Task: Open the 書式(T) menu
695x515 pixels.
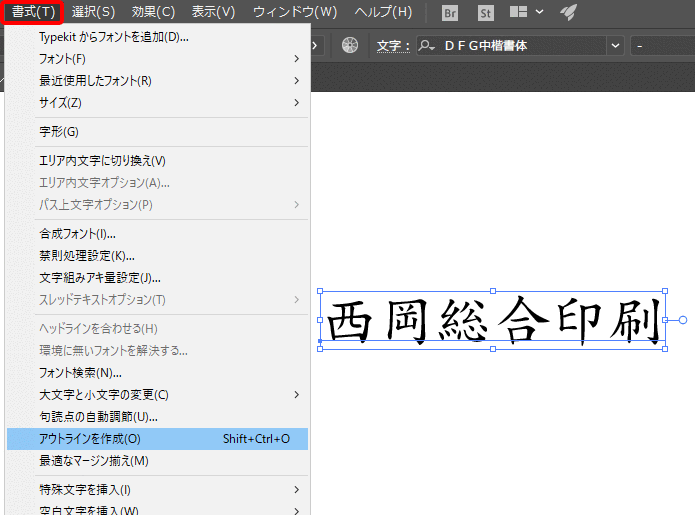Action: pos(33,12)
